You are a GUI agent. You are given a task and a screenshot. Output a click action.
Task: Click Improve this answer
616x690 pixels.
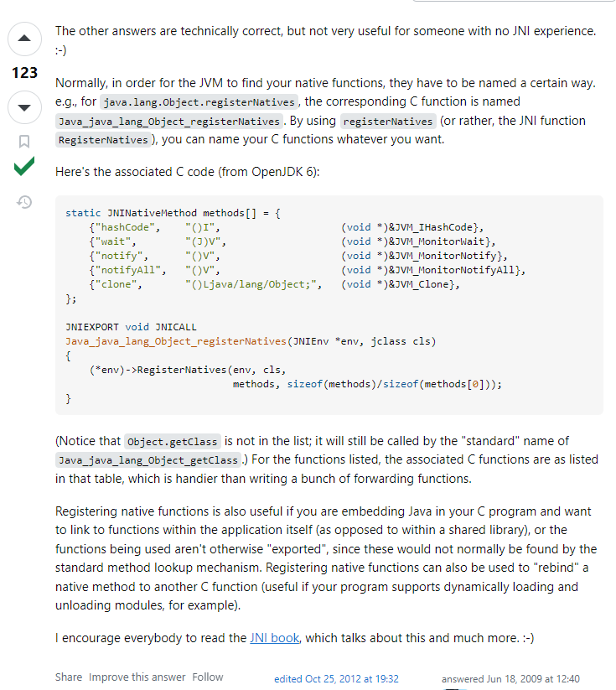click(137, 677)
